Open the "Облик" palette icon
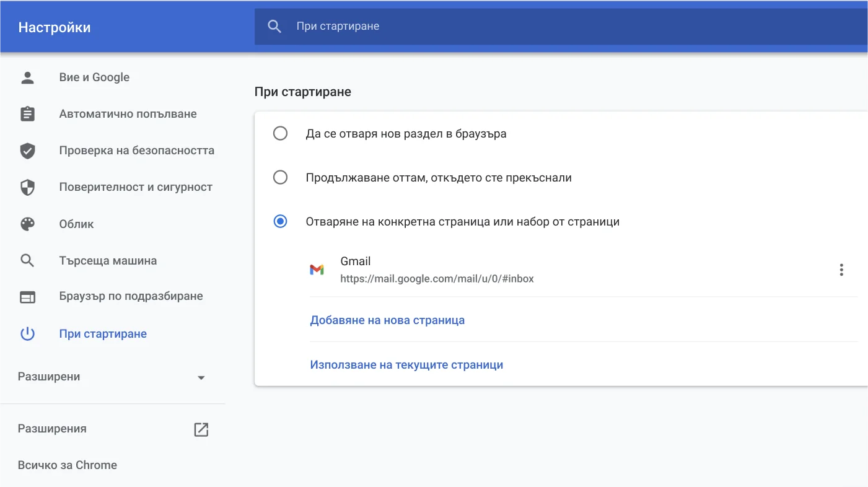 tap(27, 224)
